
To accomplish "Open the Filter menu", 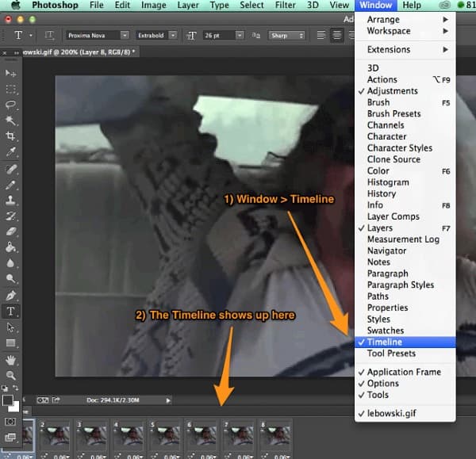I will click(x=285, y=6).
